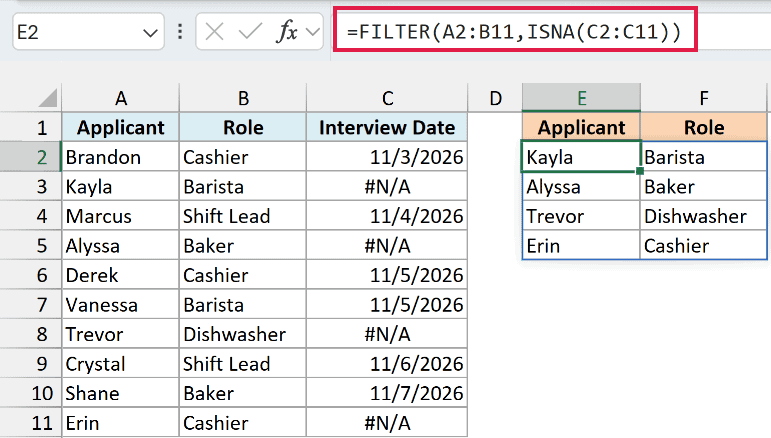Image resolution: width=771 pixels, height=438 pixels.
Task: Select cell A11 containing 'Erin'
Action: click(120, 423)
